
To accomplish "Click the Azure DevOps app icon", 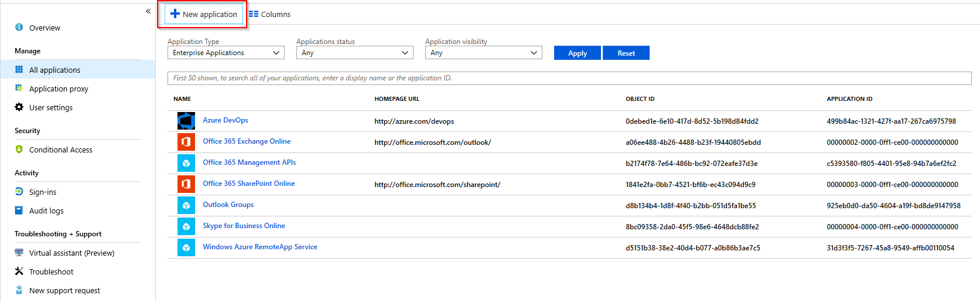I will coord(186,121).
